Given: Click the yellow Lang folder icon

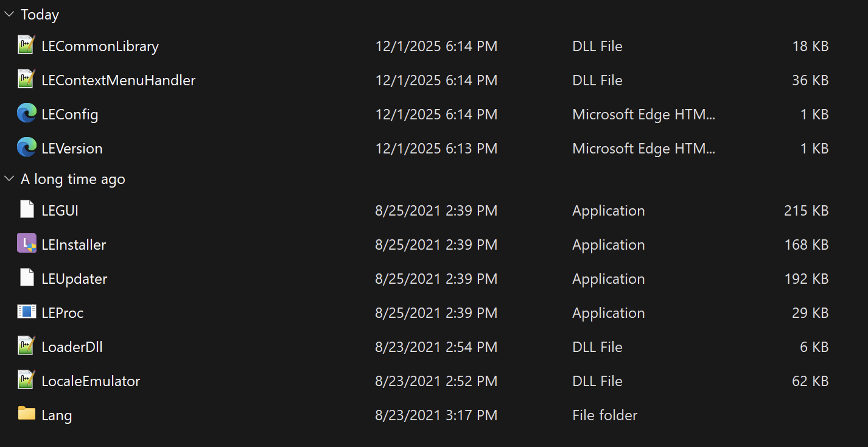Looking at the screenshot, I should 26,414.
